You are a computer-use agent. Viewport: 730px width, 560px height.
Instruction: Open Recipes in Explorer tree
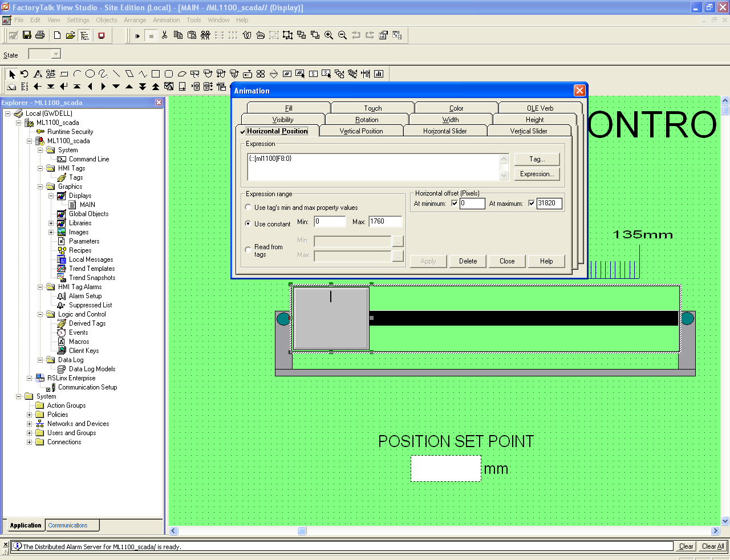click(x=80, y=250)
